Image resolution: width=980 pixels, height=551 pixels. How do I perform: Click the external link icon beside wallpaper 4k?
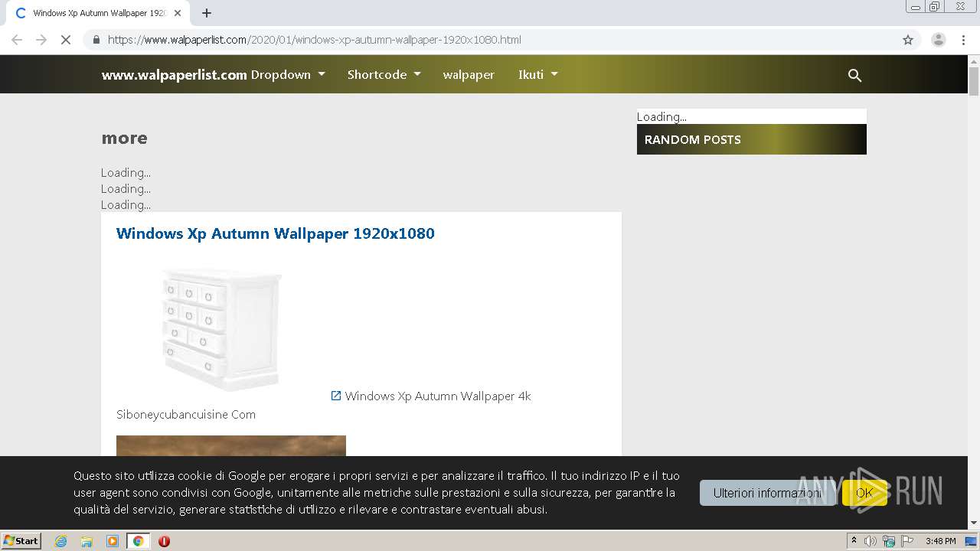(336, 396)
